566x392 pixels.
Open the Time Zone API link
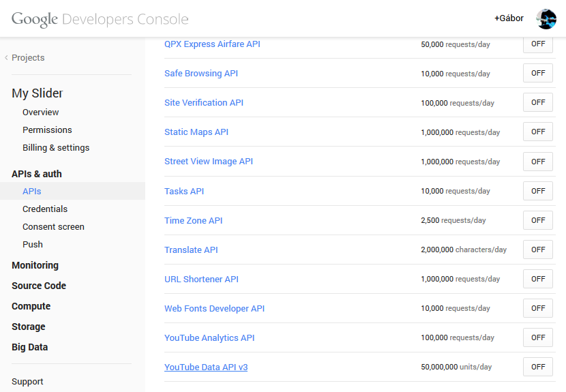tap(193, 221)
